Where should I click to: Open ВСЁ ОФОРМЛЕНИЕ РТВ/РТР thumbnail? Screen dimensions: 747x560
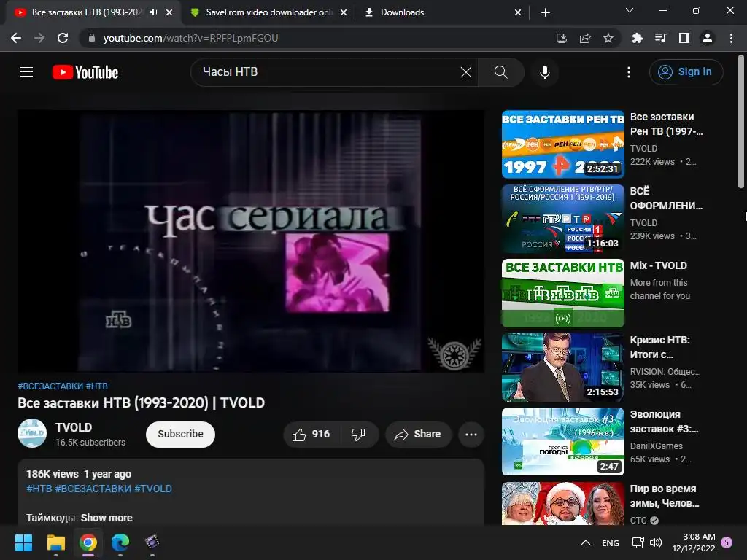coord(563,219)
